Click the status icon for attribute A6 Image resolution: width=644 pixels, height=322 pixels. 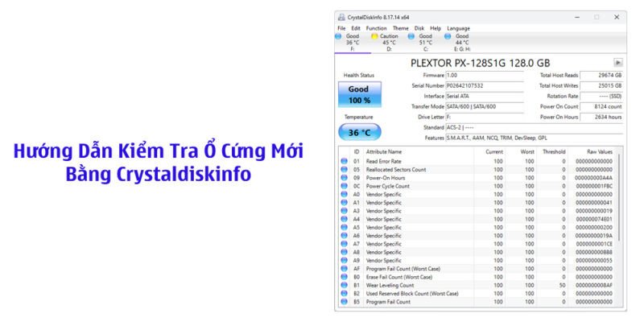click(345, 236)
